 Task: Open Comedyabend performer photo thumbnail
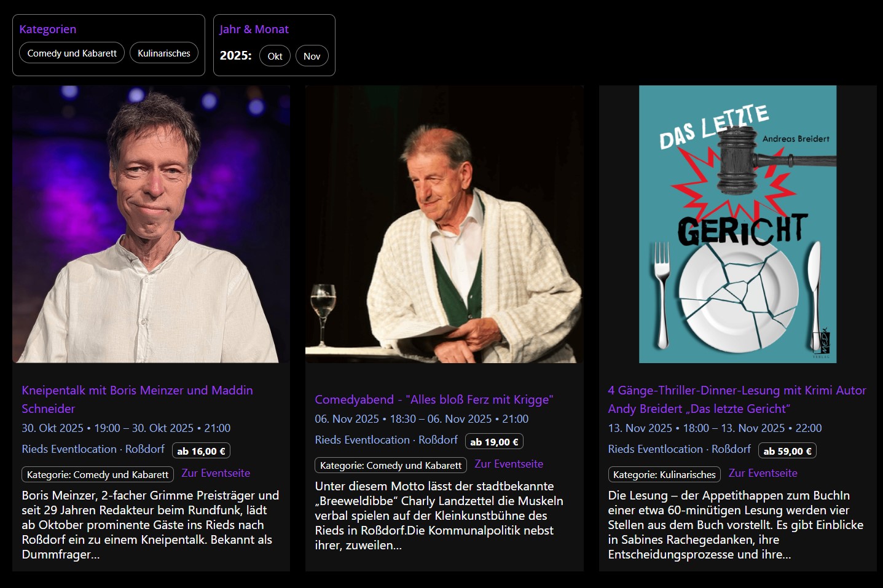click(x=444, y=224)
